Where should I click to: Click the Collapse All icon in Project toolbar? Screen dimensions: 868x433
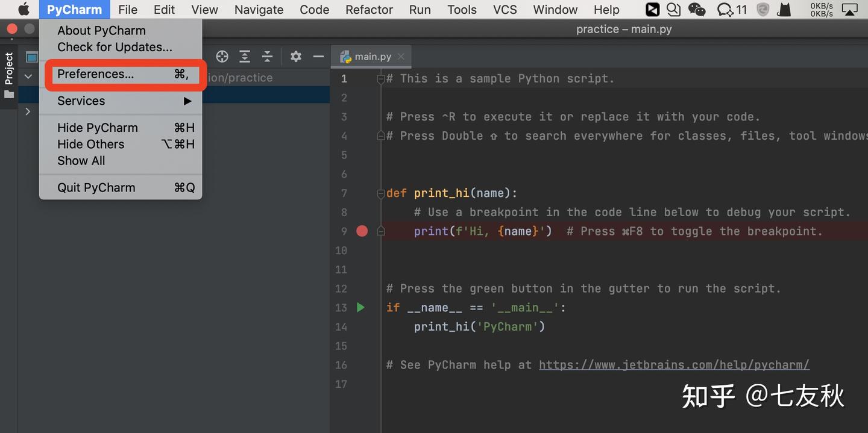pos(267,57)
